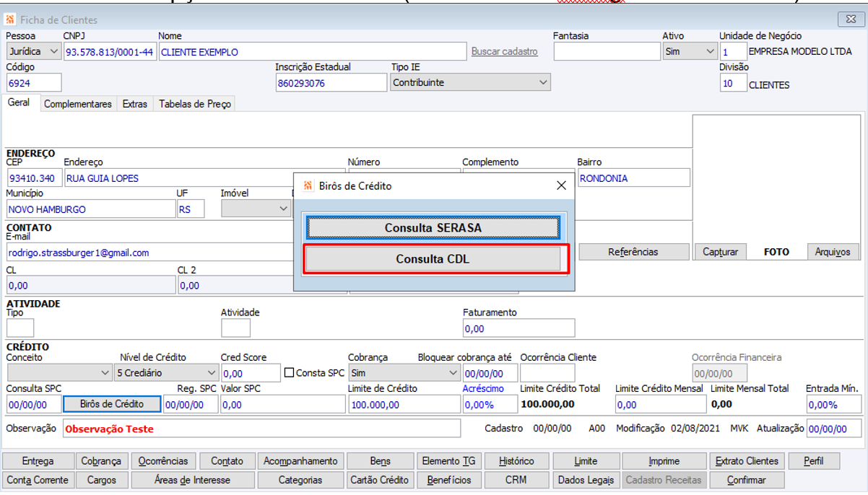Open Cartão Crédito button

tap(381, 480)
